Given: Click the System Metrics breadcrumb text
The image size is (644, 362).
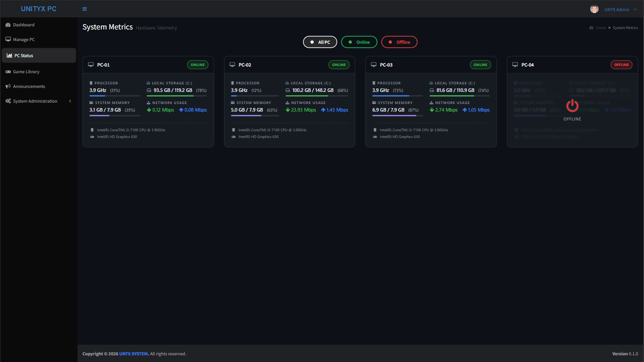Looking at the screenshot, I should click(625, 28).
